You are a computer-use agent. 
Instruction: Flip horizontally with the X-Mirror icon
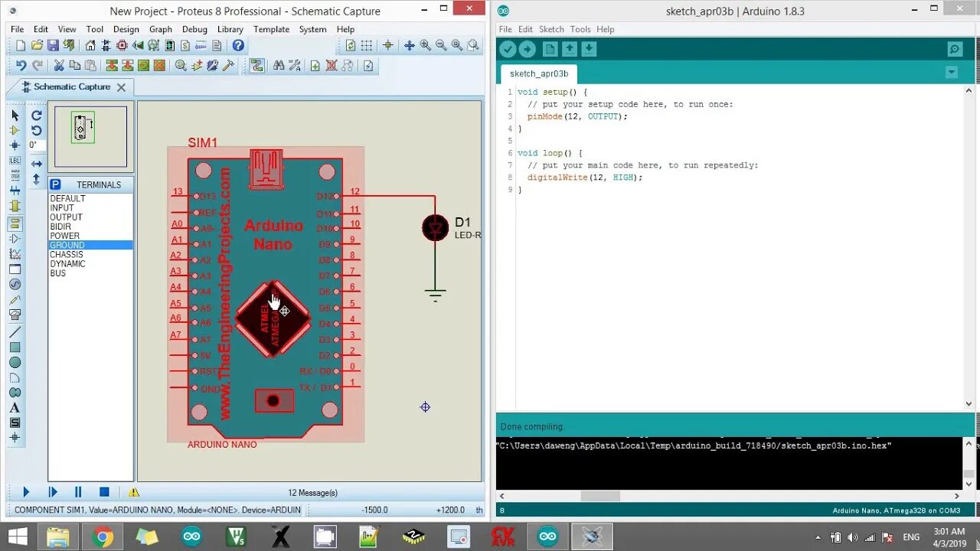coord(36,164)
